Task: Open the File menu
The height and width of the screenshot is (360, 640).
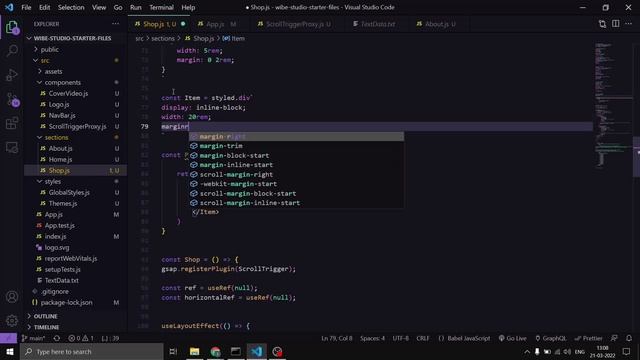Action: click(26, 7)
